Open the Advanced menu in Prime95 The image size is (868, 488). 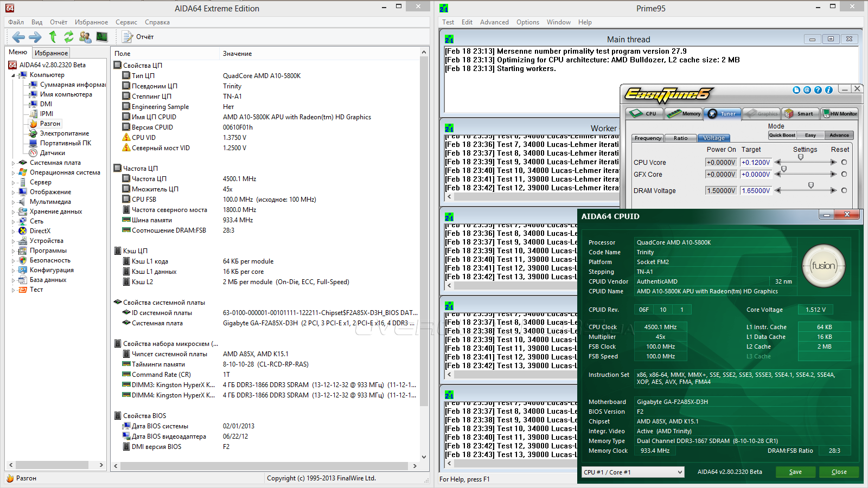(494, 22)
